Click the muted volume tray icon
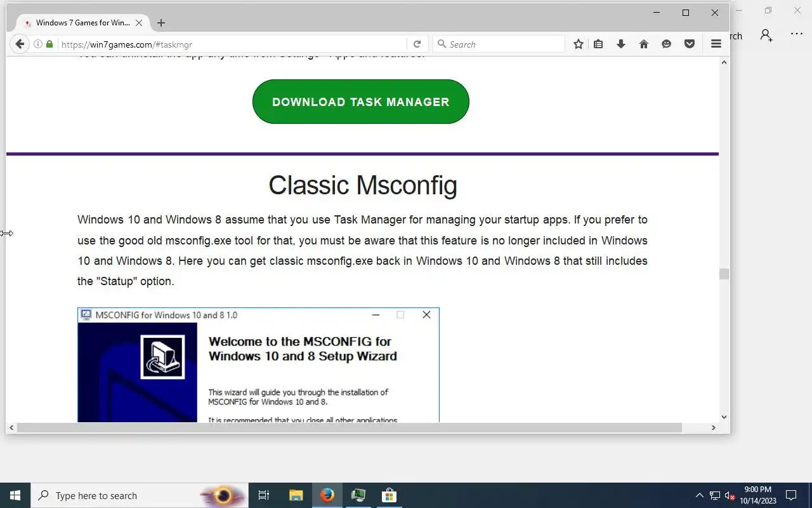 click(x=730, y=495)
